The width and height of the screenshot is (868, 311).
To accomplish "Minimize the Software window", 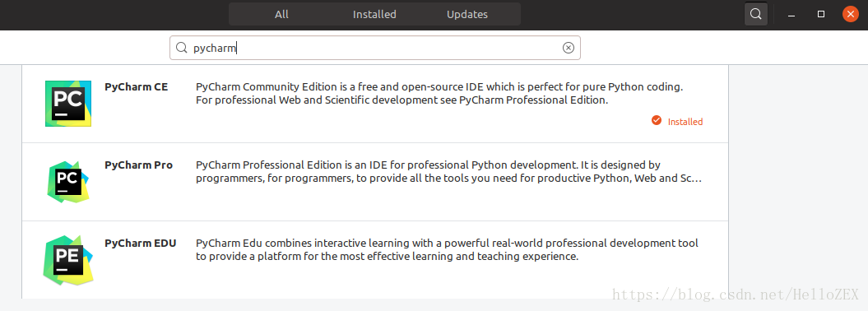I will click(792, 14).
